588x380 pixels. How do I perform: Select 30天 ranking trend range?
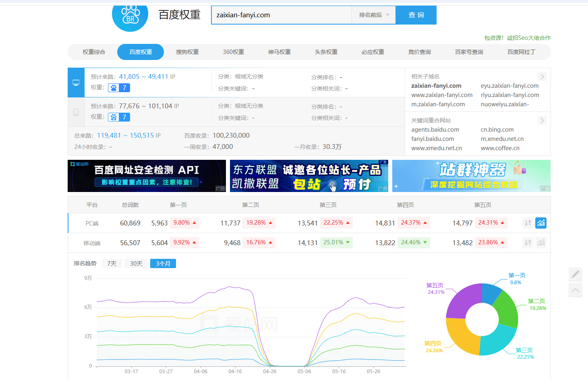[x=136, y=264]
